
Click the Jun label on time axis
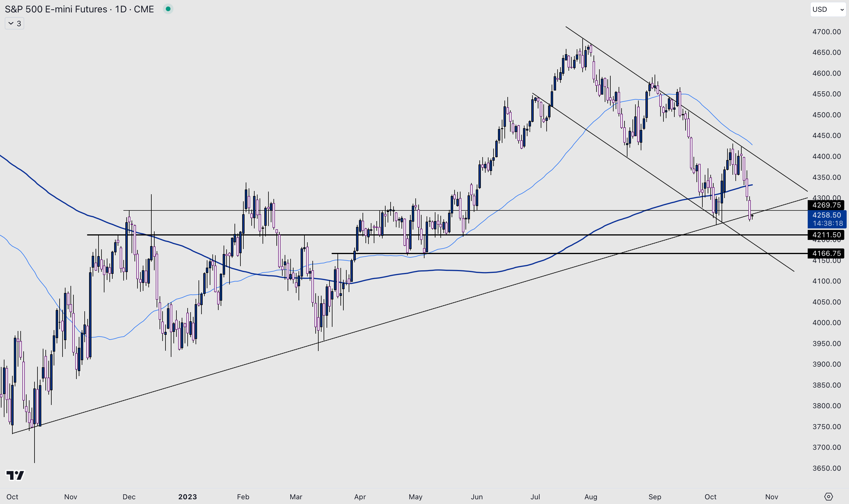pyautogui.click(x=477, y=497)
